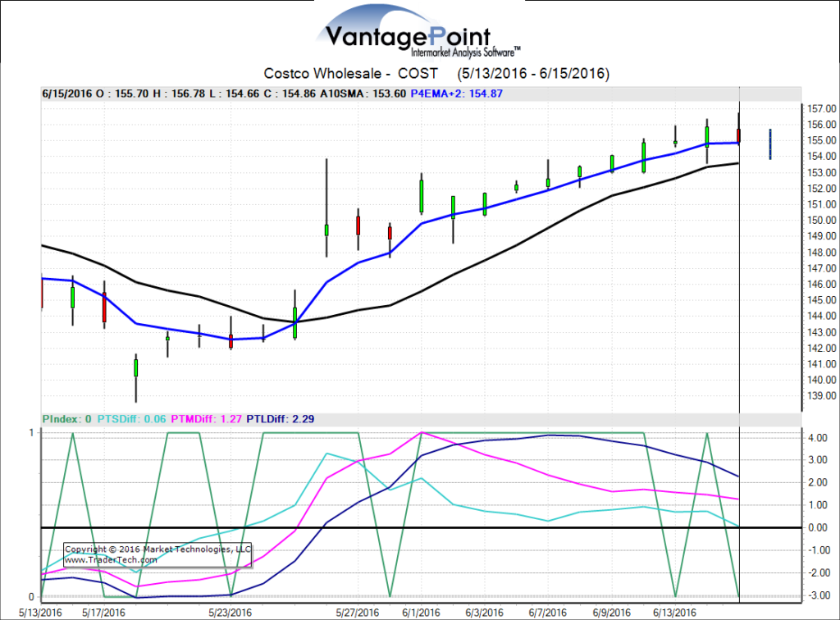
Task: Select the '153.00' price axis label
Action: (822, 172)
